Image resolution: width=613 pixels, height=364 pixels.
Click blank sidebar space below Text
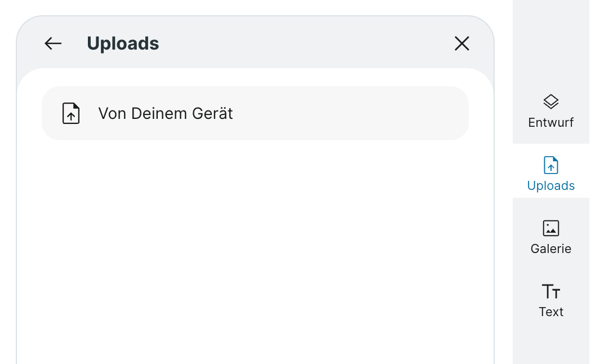tap(551, 344)
